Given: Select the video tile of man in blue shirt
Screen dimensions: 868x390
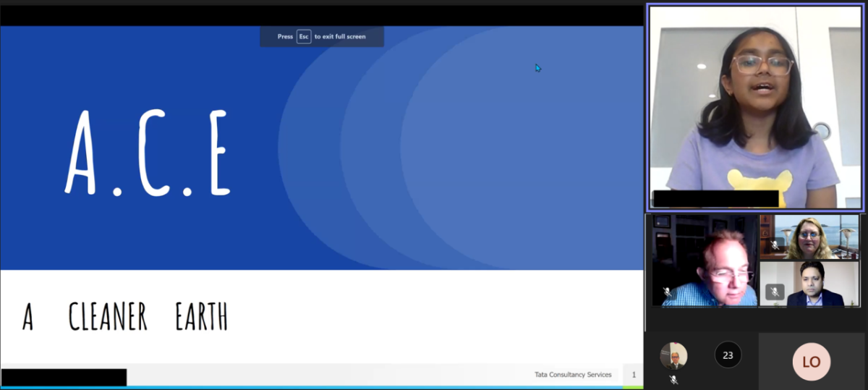Looking at the screenshot, I should tap(702, 260).
